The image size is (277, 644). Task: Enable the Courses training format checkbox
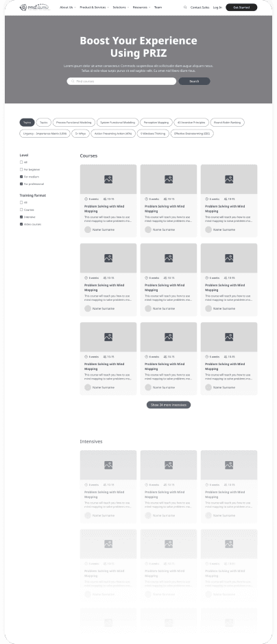click(21, 210)
